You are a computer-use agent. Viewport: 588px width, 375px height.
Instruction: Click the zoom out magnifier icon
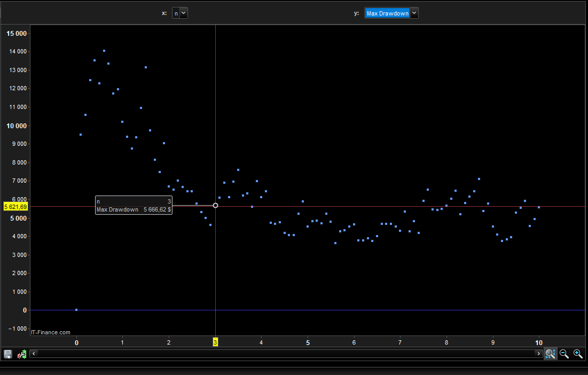(564, 354)
